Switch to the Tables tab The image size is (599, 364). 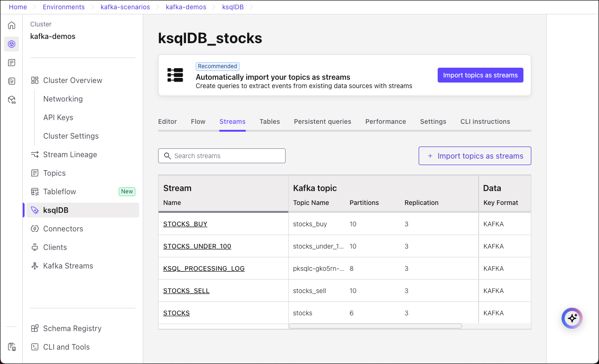[x=270, y=121]
